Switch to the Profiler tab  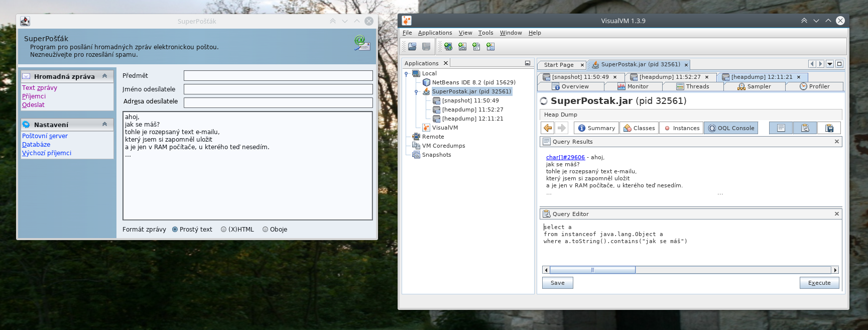coord(814,86)
